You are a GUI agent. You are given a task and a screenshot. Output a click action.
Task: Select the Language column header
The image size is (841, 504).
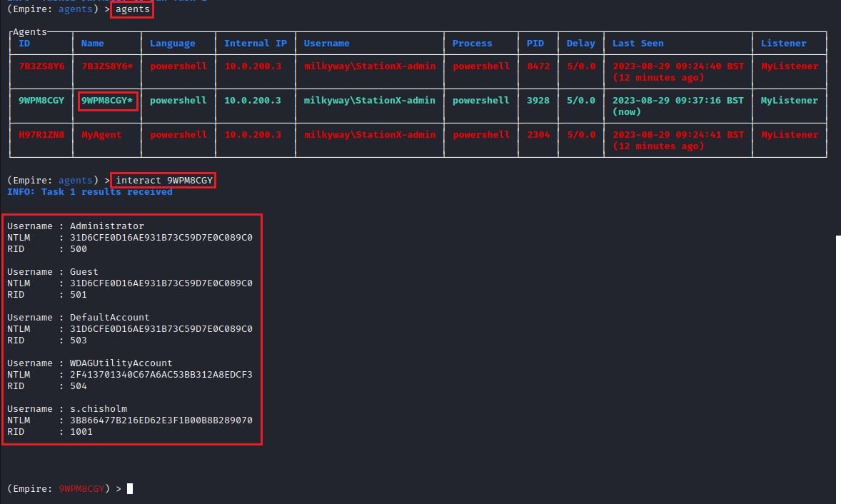click(172, 44)
